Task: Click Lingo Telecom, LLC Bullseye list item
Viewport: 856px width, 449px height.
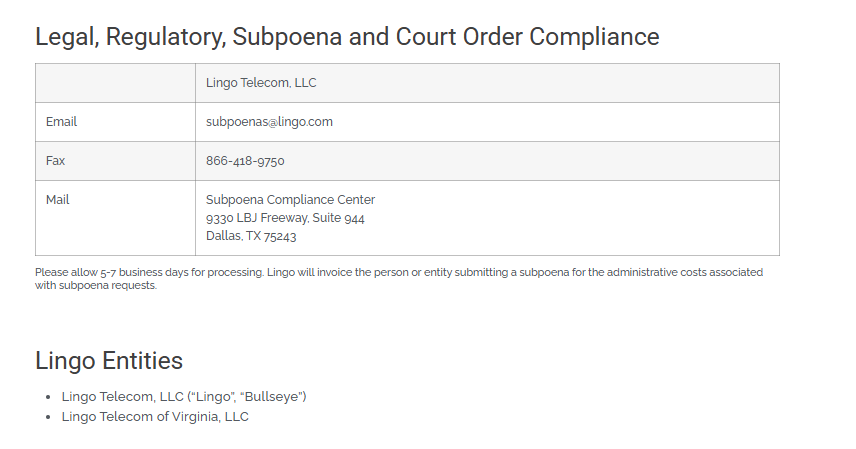Action: pyautogui.click(x=184, y=397)
